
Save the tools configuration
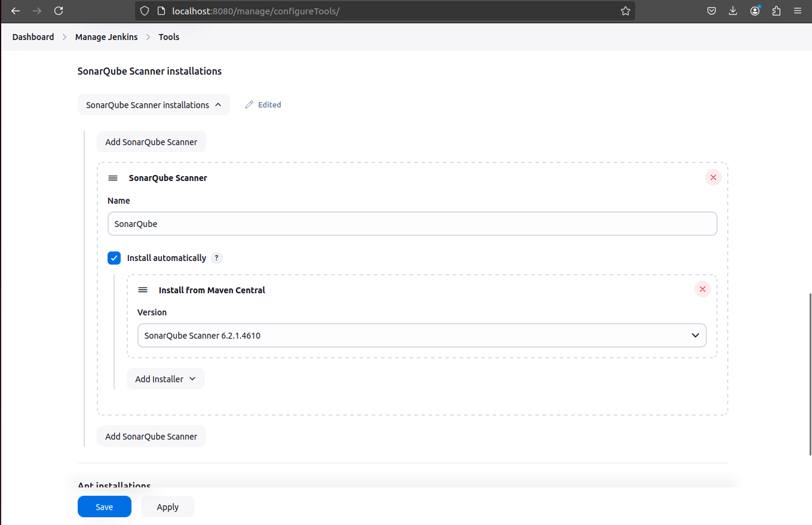(105, 507)
